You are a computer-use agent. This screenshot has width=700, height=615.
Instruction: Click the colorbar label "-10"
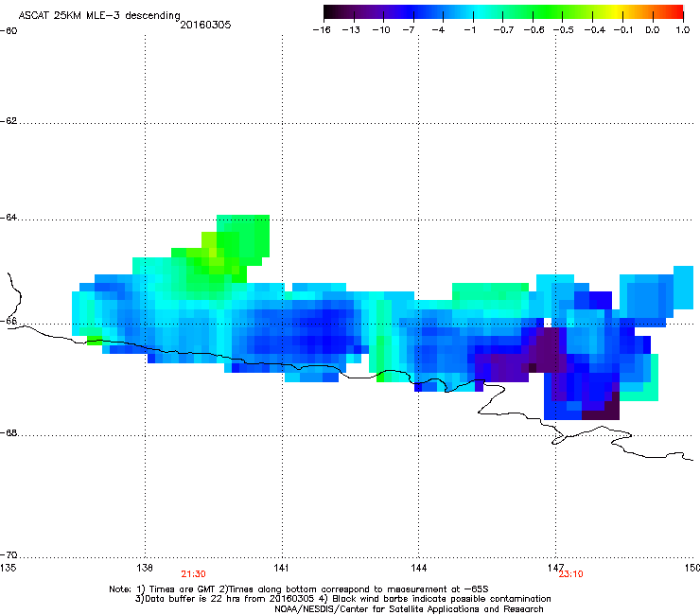click(x=381, y=30)
